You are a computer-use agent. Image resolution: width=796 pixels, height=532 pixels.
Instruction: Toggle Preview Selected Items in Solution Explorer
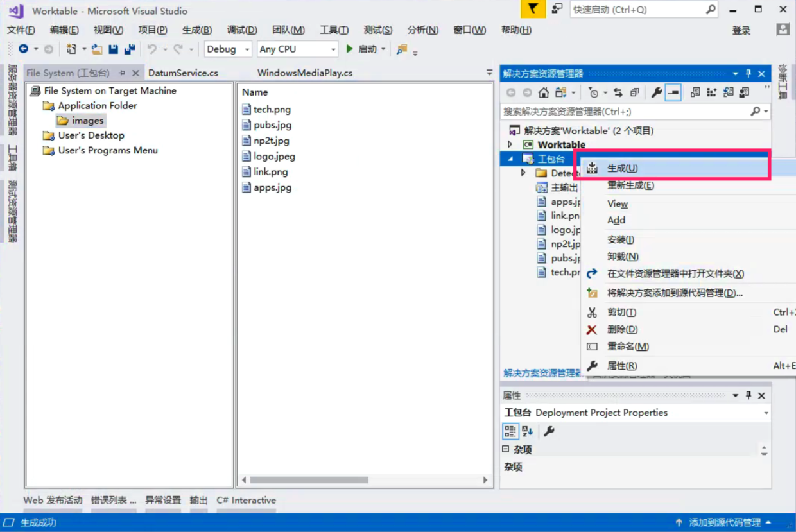pos(673,92)
